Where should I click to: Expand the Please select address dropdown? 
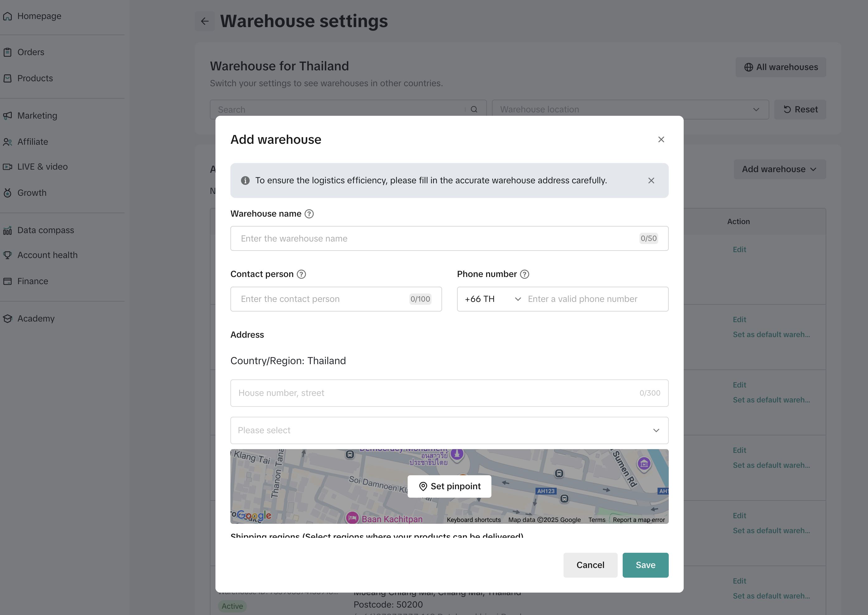pyautogui.click(x=449, y=430)
